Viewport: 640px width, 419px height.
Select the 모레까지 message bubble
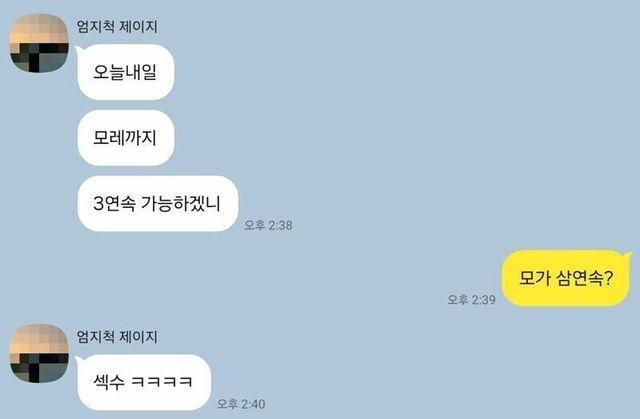pyautogui.click(x=126, y=138)
